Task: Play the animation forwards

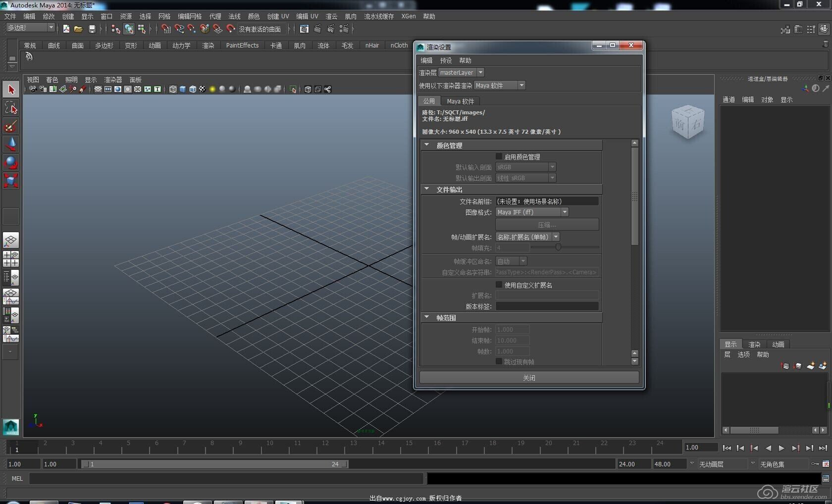Action: pyautogui.click(x=781, y=448)
